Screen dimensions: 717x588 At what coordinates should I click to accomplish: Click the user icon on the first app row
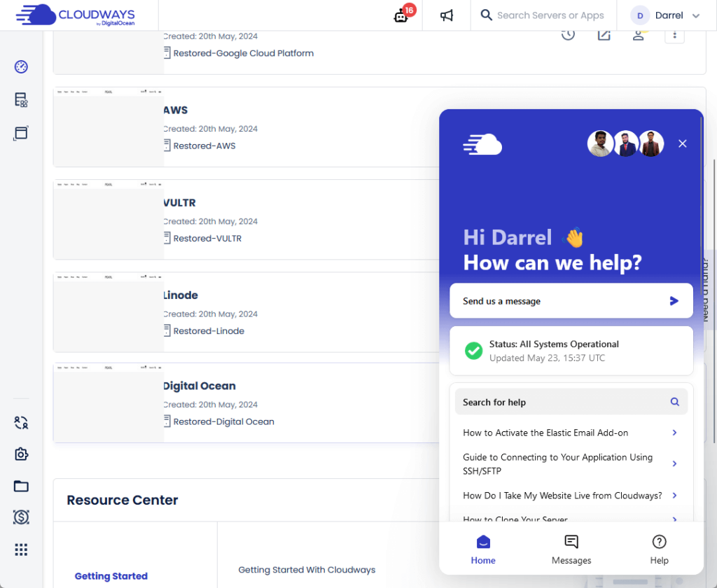639,35
